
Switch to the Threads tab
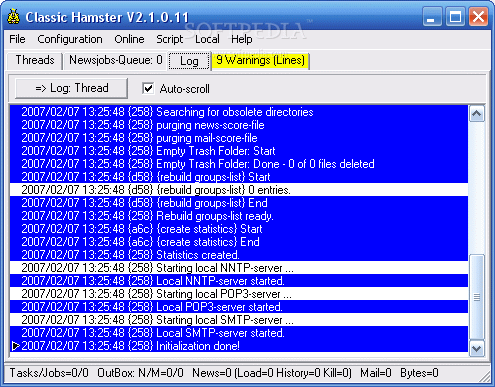pos(35,60)
